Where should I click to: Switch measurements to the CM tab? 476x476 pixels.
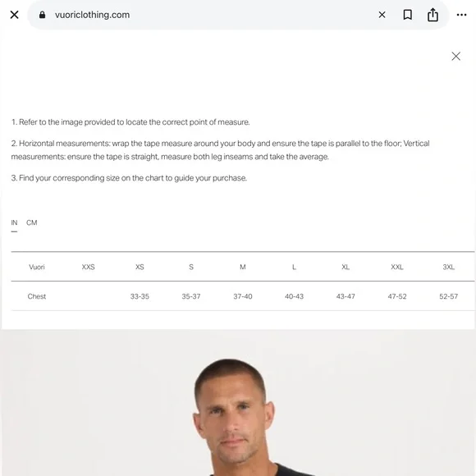(31, 222)
